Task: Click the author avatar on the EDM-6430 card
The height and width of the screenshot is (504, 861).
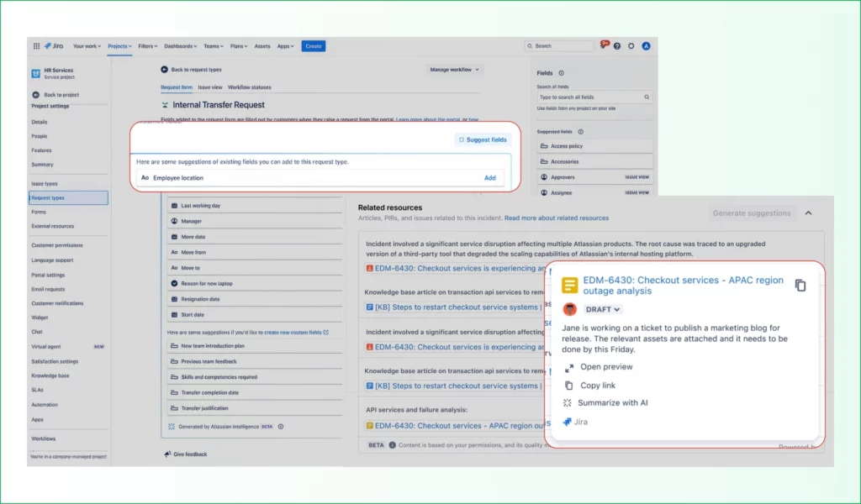Action: click(x=570, y=309)
